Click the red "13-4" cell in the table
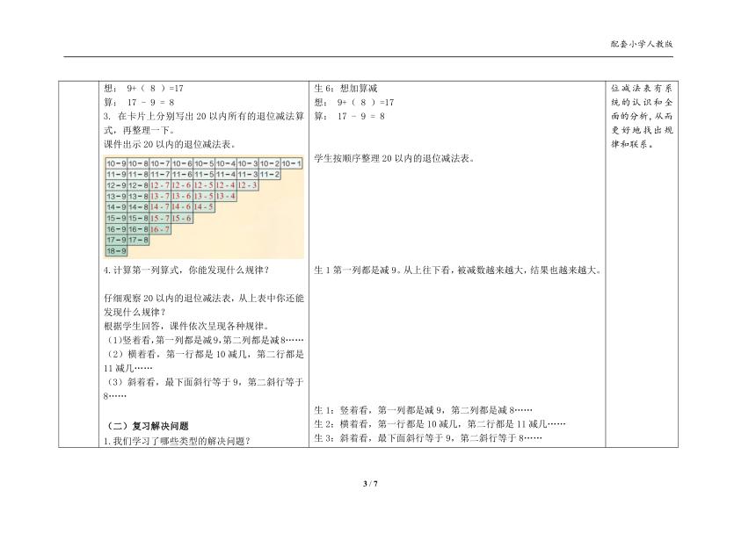Image resolution: width=756 pixels, height=534 pixels. [226, 197]
